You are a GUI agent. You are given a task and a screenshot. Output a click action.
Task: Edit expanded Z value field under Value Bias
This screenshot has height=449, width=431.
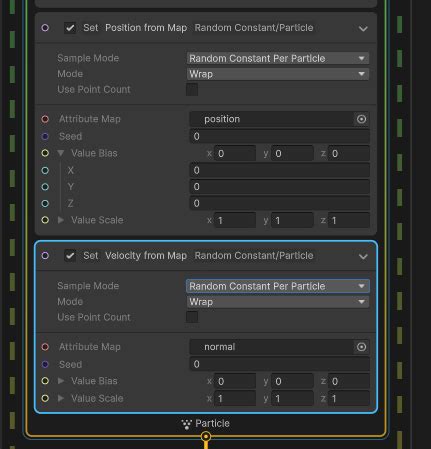click(280, 203)
